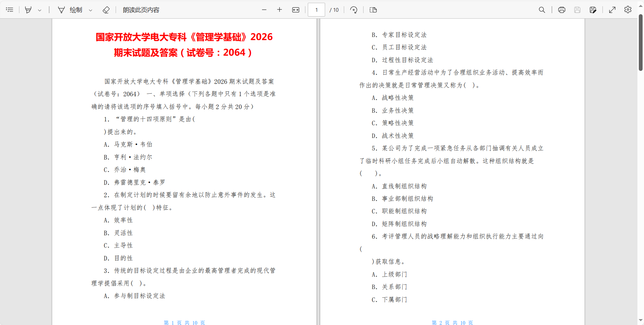Click option "B. 关系部门"
This screenshot has width=644, height=325.
(x=389, y=287)
